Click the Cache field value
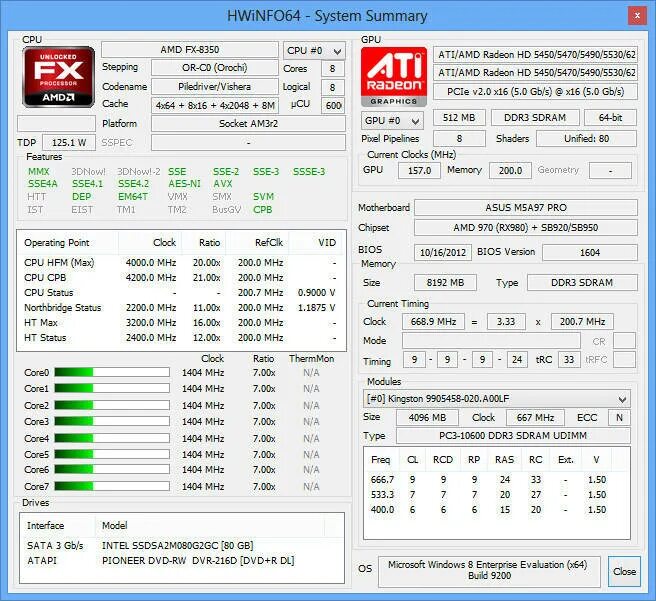Viewport: 656px width, 601px height. [x=215, y=105]
